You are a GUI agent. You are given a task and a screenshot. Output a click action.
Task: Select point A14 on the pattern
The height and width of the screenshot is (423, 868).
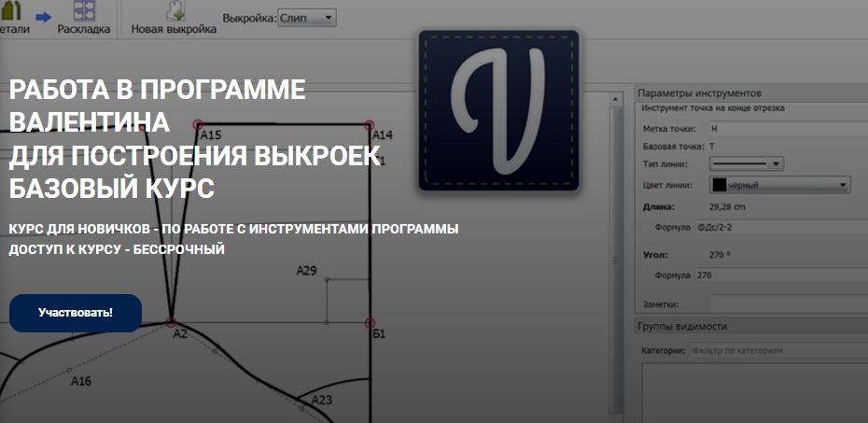click(x=370, y=125)
